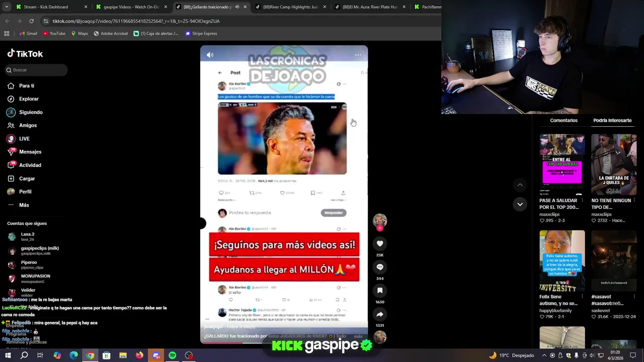Open Perfil in the sidebar
Image resolution: width=644 pixels, height=362 pixels.
coord(20,192)
